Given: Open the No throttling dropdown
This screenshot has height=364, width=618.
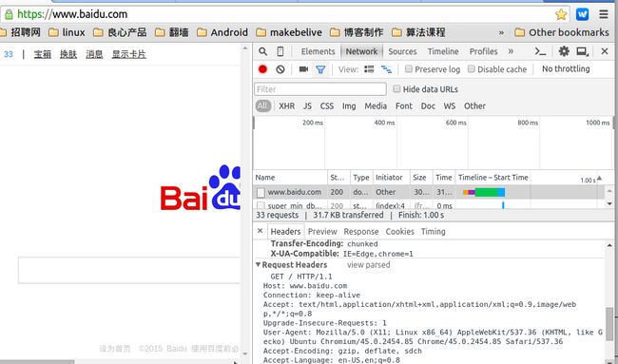Looking at the screenshot, I should tap(566, 69).
